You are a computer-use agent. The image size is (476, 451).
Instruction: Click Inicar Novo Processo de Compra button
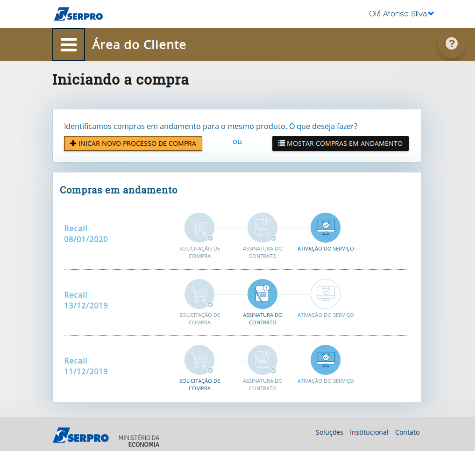[133, 143]
